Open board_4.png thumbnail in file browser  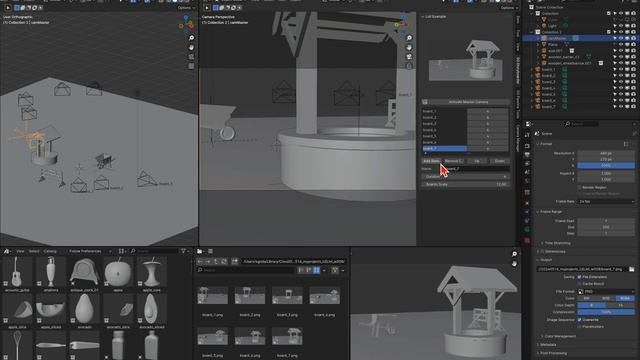click(x=324, y=296)
